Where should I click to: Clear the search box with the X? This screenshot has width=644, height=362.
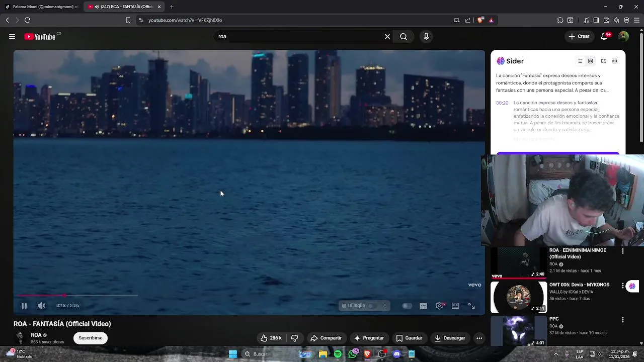[x=387, y=37]
